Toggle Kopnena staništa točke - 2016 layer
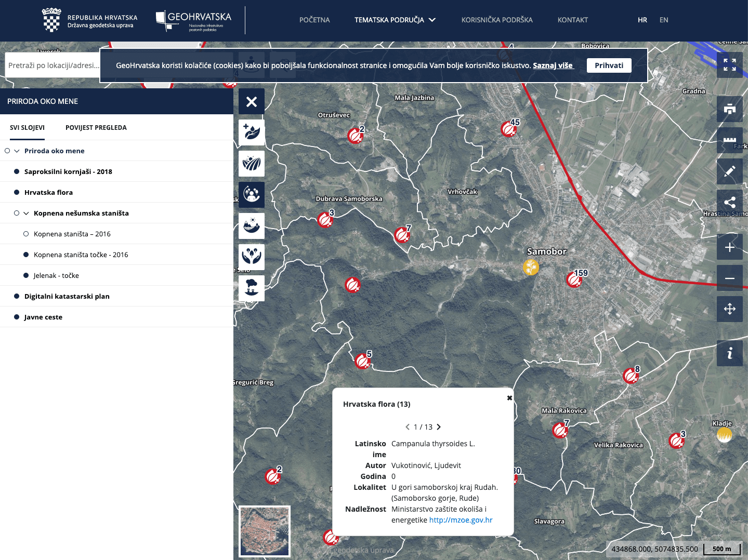Viewport: 748px width, 560px height. coord(26,255)
